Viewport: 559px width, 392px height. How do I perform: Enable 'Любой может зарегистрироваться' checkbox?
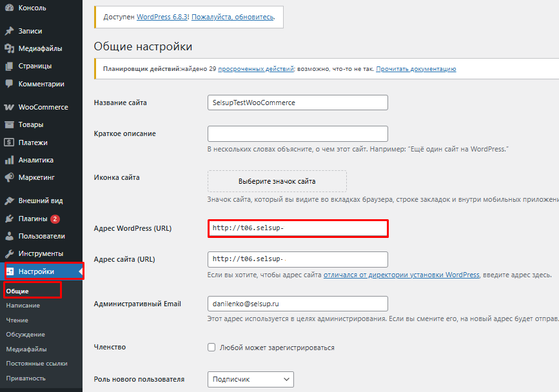pyautogui.click(x=211, y=348)
